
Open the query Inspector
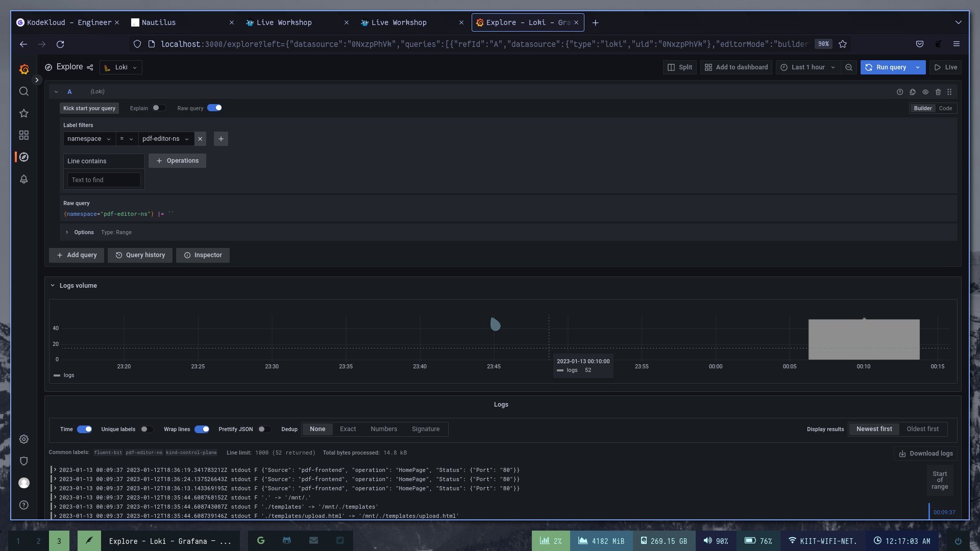coord(203,255)
